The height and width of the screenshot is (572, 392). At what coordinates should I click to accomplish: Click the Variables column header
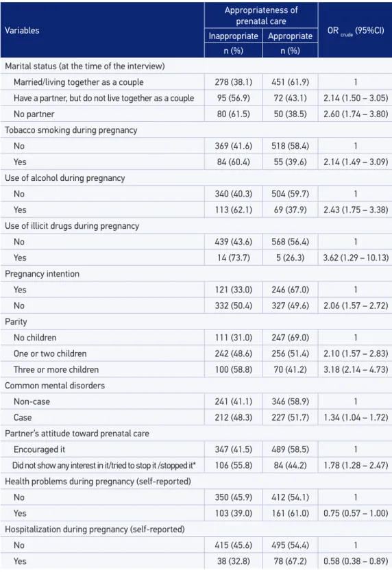coord(22,30)
